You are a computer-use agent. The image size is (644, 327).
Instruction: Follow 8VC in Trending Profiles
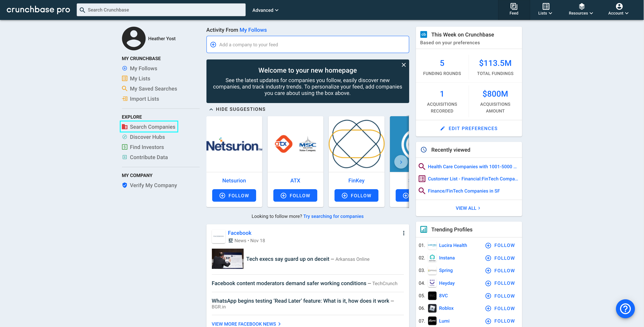point(500,296)
